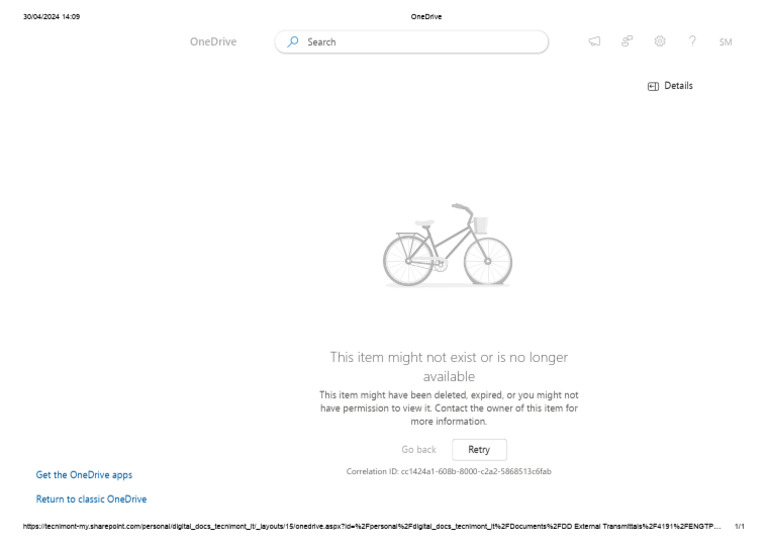Open Help via the question mark icon
This screenshot has height=543, width=768.
692,42
